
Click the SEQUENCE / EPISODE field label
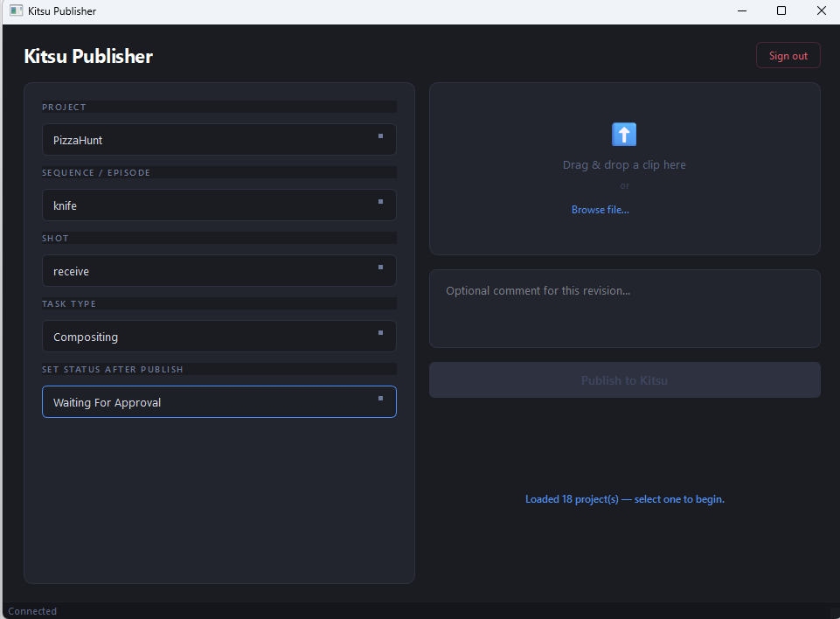click(x=96, y=172)
